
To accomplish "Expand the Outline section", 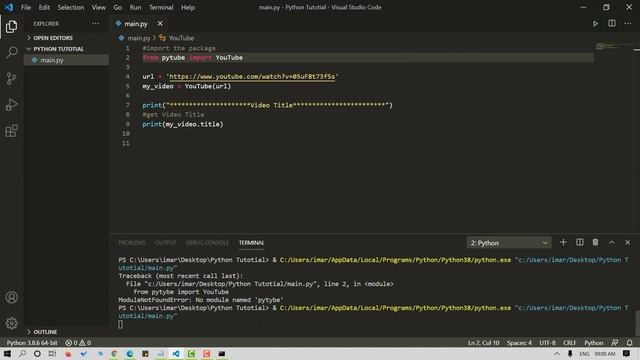I will (x=67, y=332).
